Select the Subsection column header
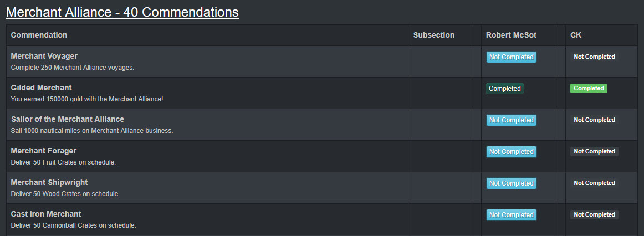The height and width of the screenshot is (236, 644). 434,35
